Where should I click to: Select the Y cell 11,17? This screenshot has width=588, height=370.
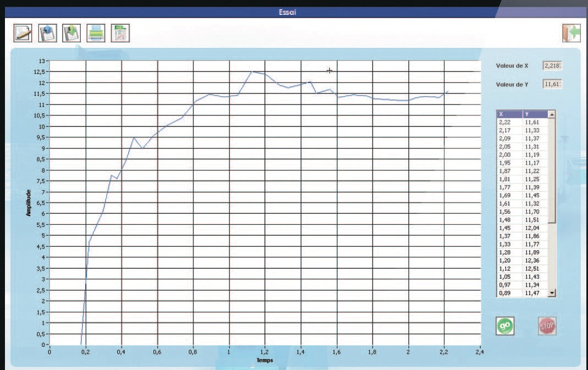[535, 163]
